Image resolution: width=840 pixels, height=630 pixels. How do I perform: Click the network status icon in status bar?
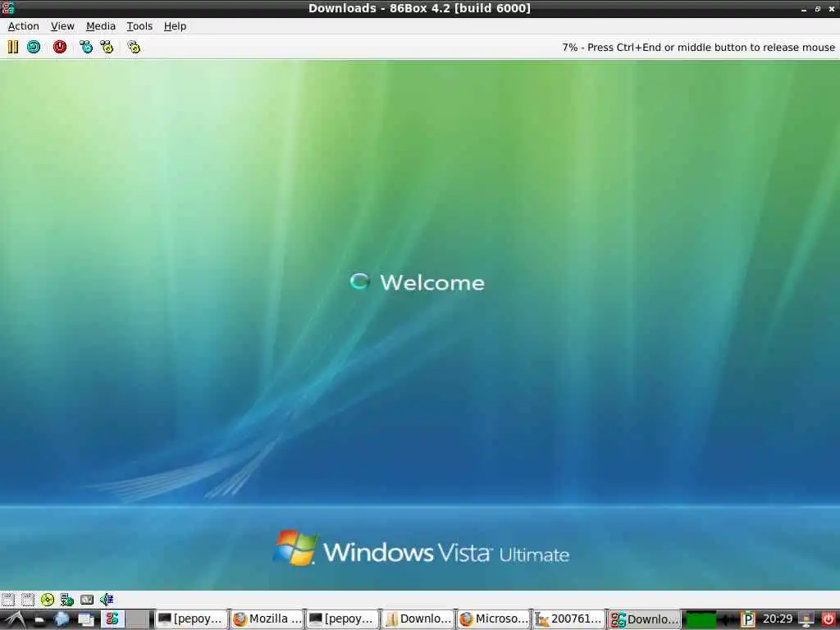(x=67, y=600)
